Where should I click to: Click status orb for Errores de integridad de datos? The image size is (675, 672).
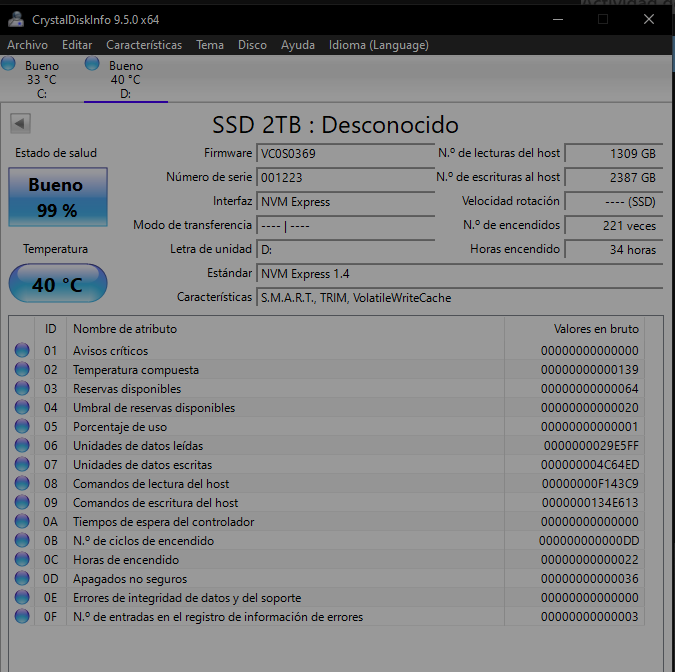(x=22, y=597)
